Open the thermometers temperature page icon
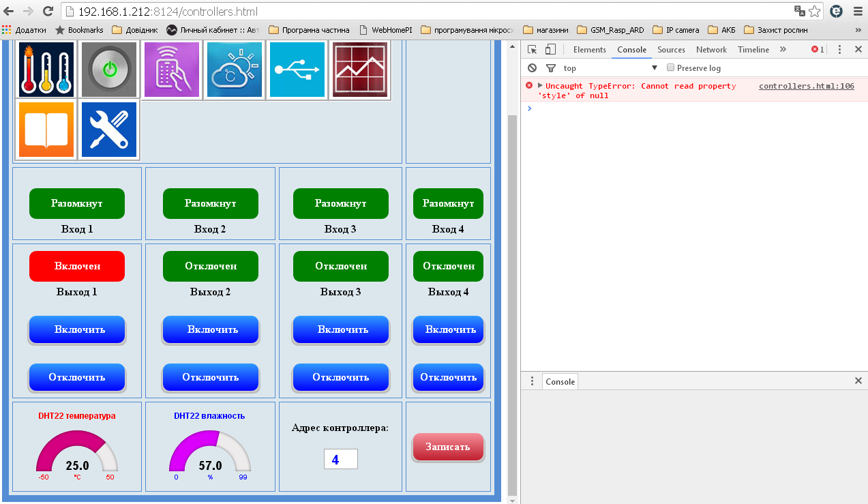Image resolution: width=868 pixels, height=504 pixels. pyautogui.click(x=46, y=70)
